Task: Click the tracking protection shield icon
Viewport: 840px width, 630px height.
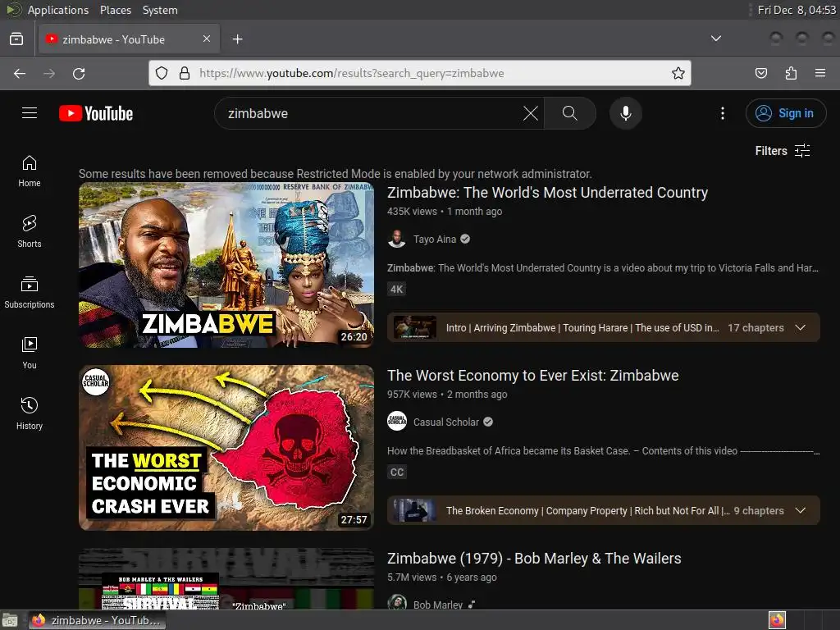Action: click(162, 73)
